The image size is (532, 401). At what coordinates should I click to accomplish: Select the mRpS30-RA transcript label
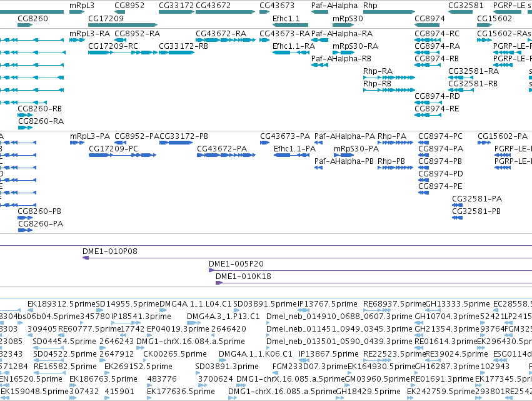pyautogui.click(x=356, y=46)
